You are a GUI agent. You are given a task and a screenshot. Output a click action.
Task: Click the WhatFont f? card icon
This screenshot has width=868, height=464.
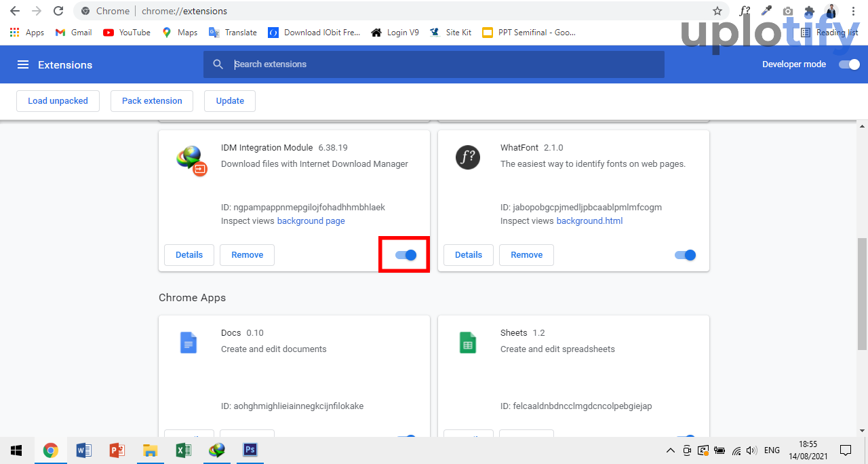[468, 157]
